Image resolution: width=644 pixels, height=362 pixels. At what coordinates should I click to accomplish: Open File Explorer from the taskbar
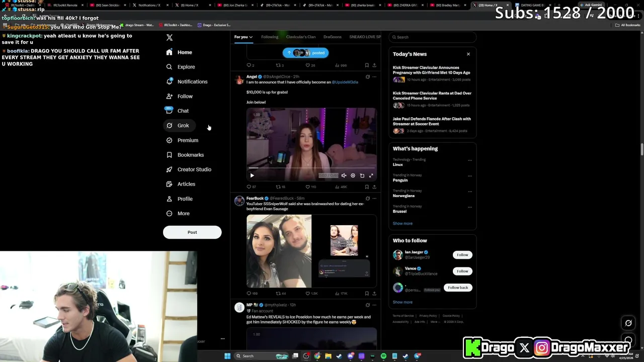pyautogui.click(x=328, y=356)
